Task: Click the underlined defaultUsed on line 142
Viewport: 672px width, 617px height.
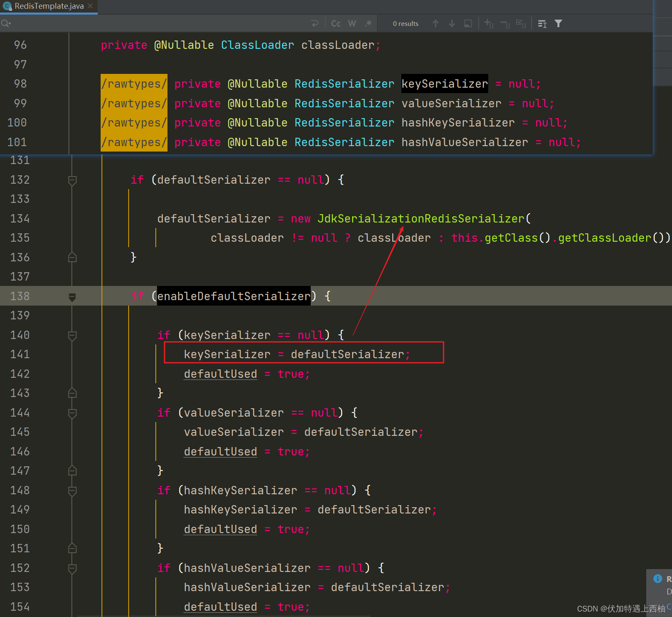Action: click(221, 374)
